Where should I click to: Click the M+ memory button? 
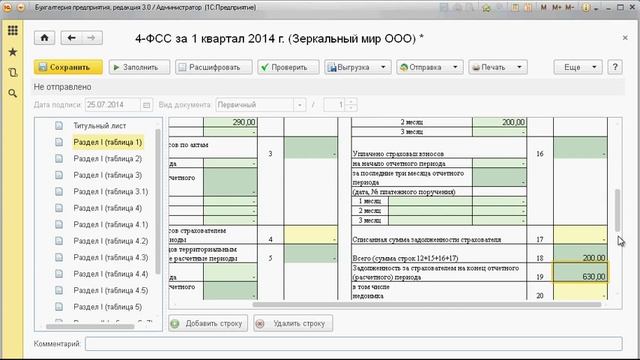coord(557,7)
